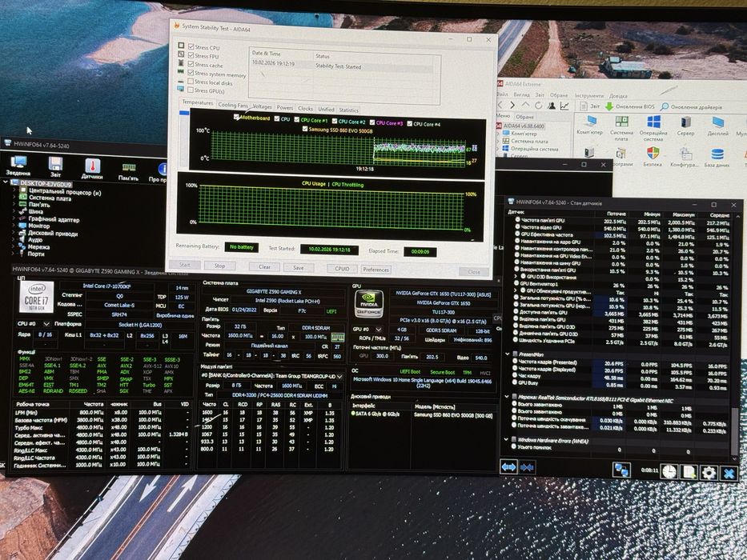Click the forward arrow in AIDA64 Extreme toolbar
The width and height of the screenshot is (747, 560).
point(512,105)
